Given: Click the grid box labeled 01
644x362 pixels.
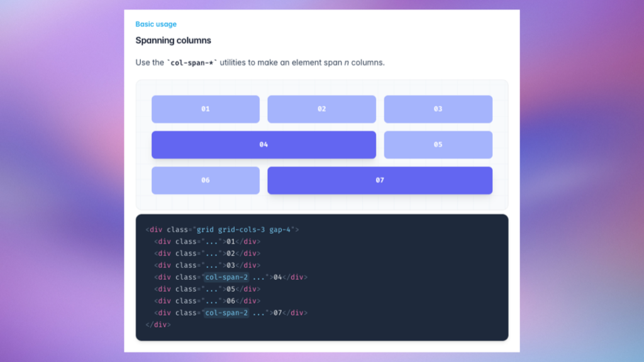Looking at the screenshot, I should point(205,109).
